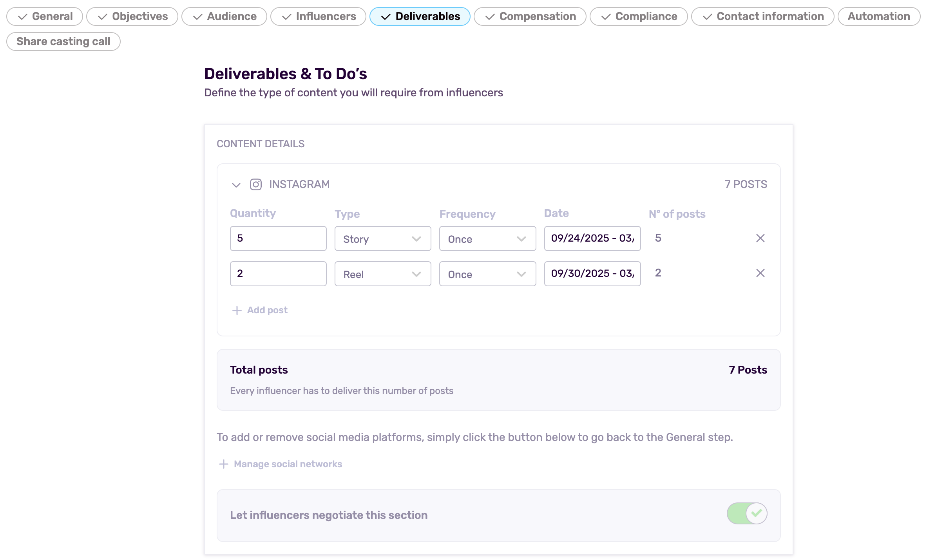Toggle Let influencers negotiate this section
This screenshot has height=560, width=927.
746,513
